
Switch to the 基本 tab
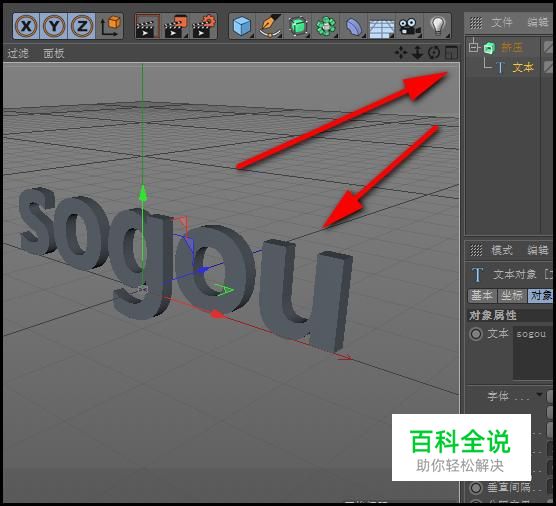tap(482, 295)
